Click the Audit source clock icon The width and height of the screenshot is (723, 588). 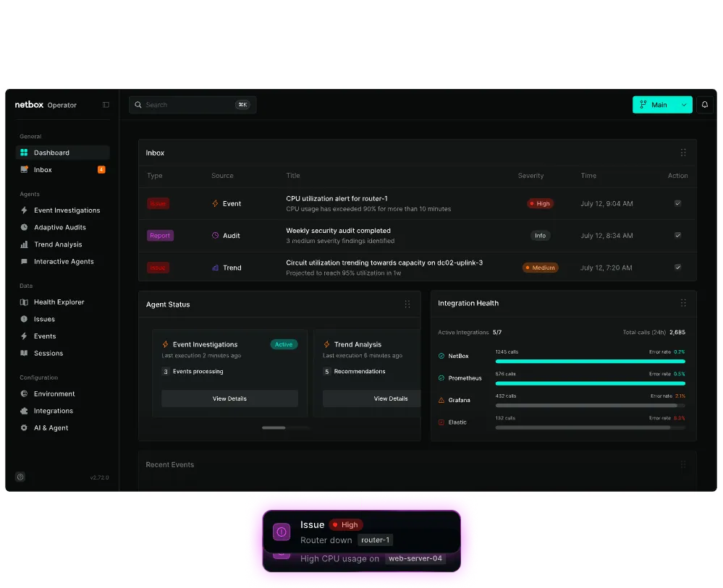tap(215, 235)
